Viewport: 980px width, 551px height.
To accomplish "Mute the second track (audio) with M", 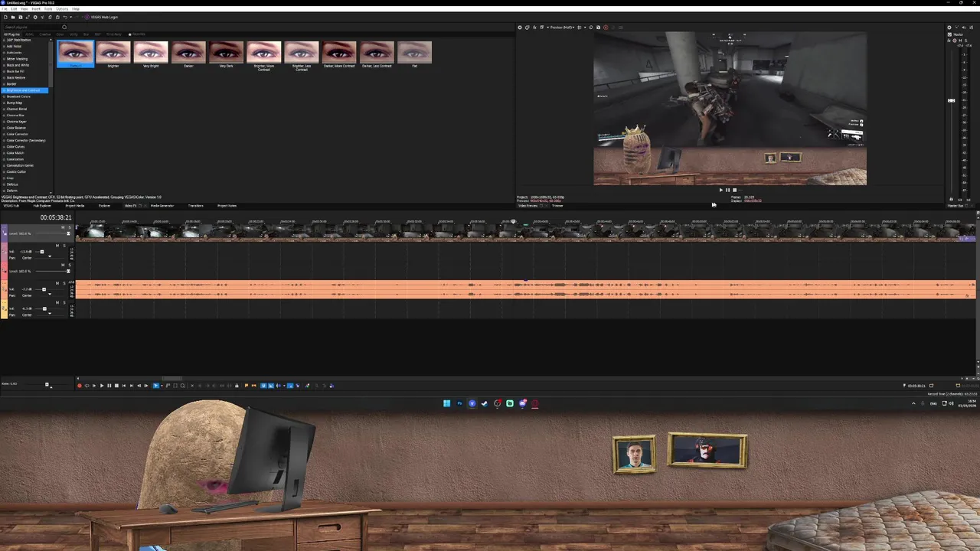I will coord(57,246).
